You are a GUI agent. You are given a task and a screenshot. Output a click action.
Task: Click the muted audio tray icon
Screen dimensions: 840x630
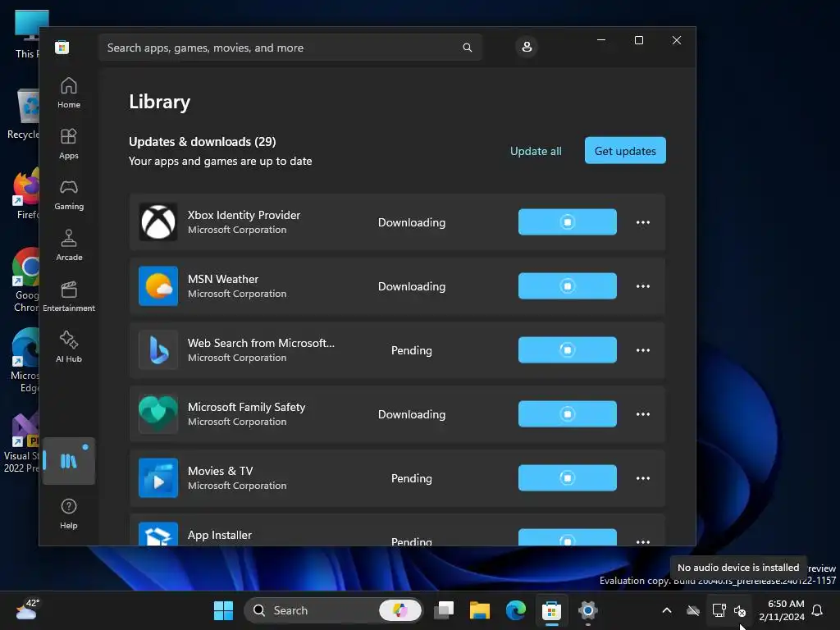click(740, 610)
